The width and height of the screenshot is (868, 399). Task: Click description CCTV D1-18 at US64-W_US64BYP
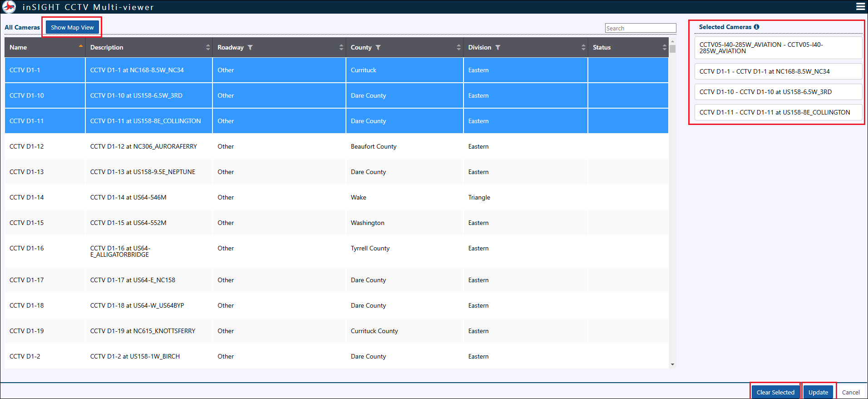click(137, 305)
